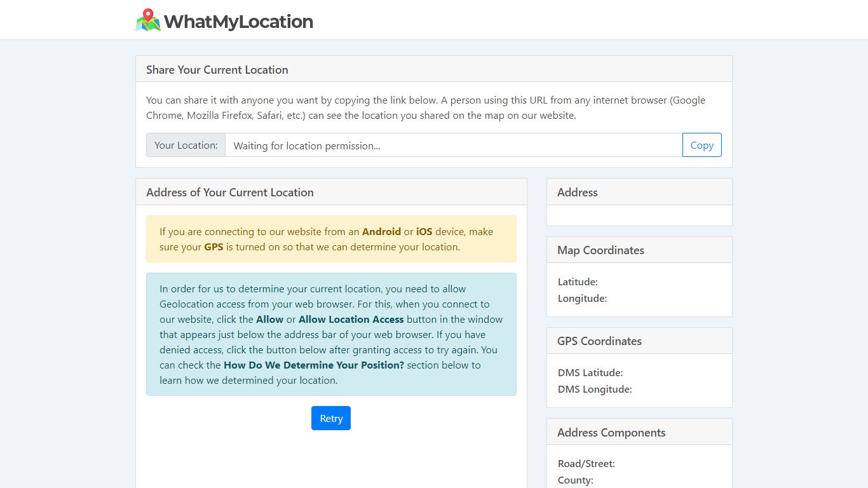Click the Address Components panel header
The width and height of the screenshot is (868, 488).
pyautogui.click(x=639, y=432)
